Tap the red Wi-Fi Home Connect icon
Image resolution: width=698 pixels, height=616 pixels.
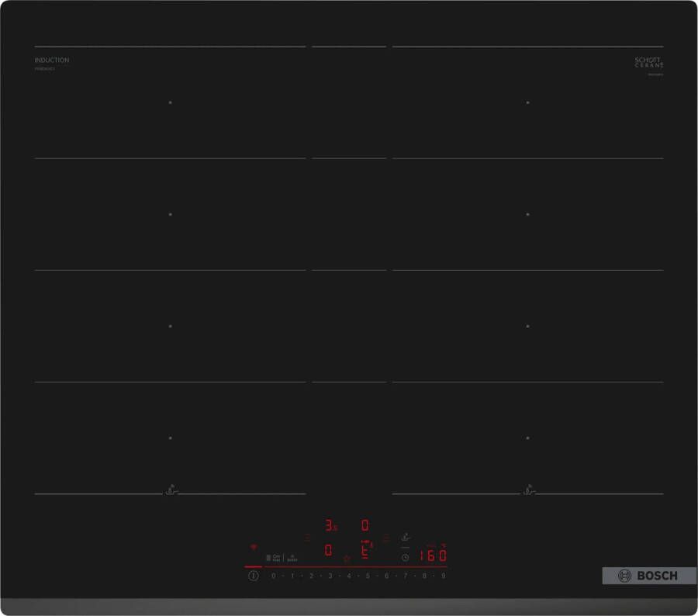coord(253,548)
